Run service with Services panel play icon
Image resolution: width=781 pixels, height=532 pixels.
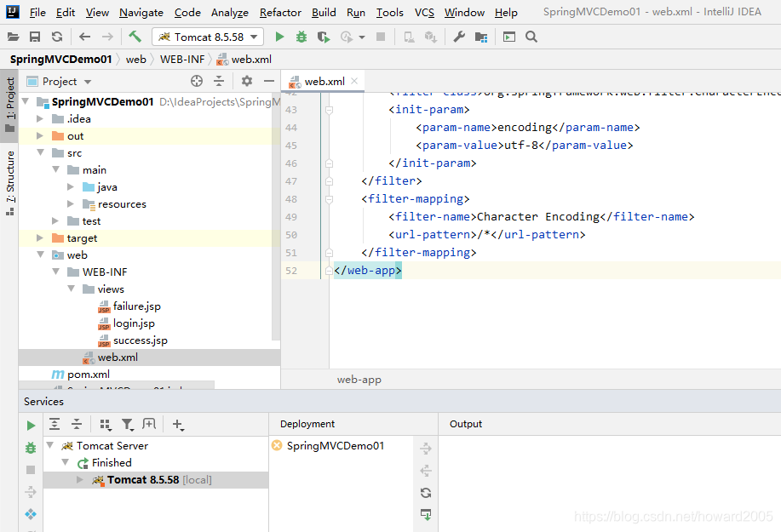(x=31, y=425)
